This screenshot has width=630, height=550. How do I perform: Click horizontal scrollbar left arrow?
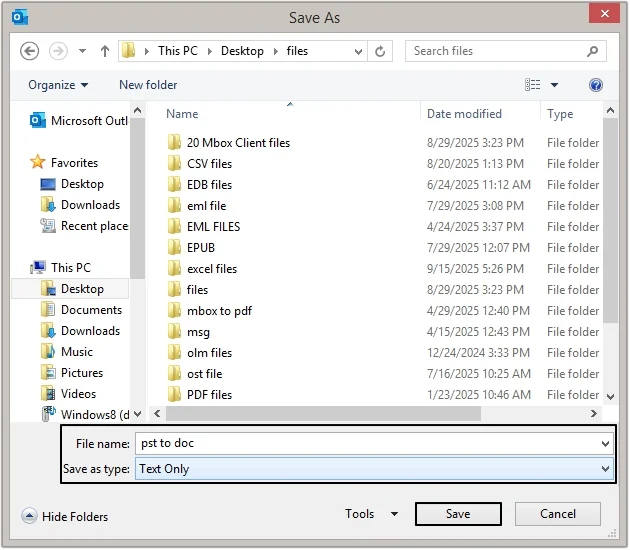tap(157, 413)
